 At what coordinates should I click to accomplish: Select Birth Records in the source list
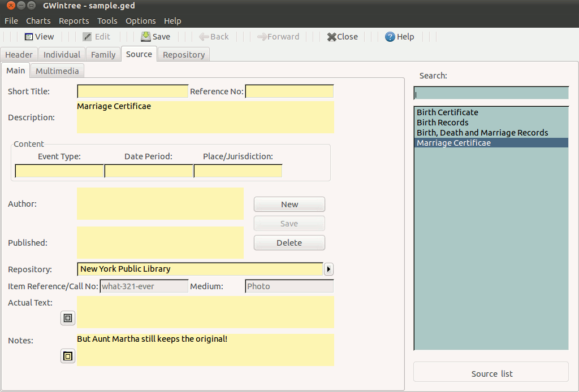[x=491, y=123]
